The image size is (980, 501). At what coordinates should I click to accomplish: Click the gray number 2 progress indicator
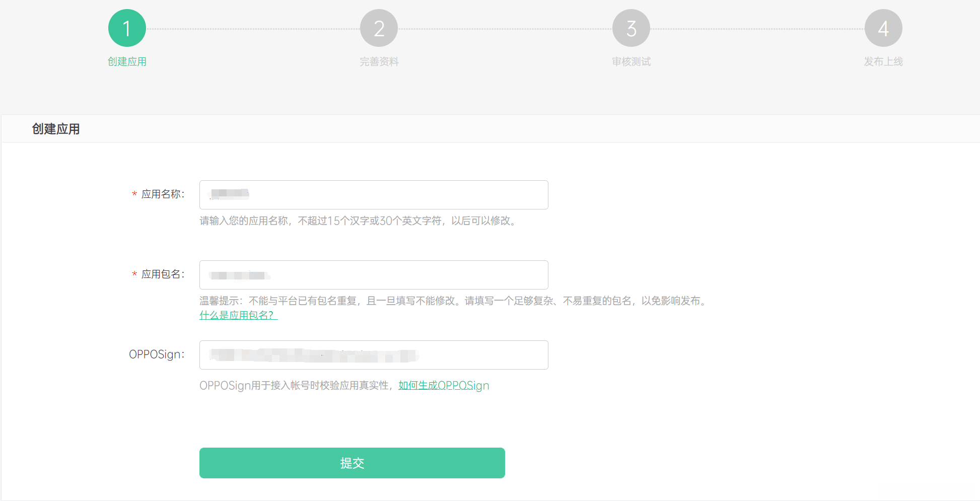point(379,28)
